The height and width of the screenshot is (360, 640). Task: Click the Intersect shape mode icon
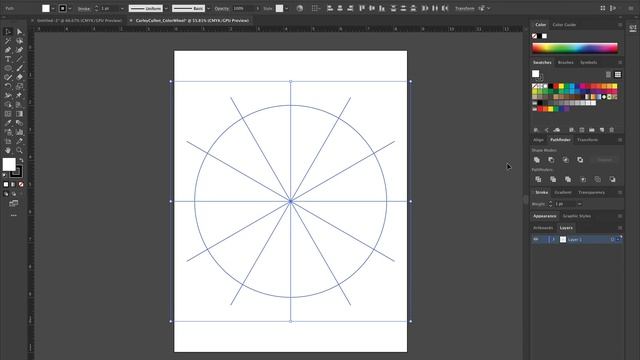[566, 160]
